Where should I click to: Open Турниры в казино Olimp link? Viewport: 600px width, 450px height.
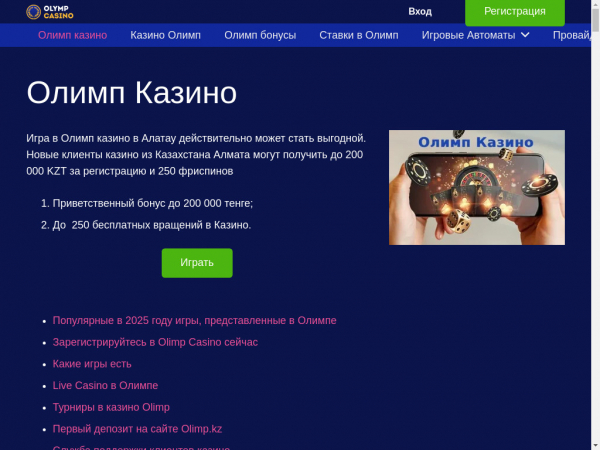click(x=111, y=407)
